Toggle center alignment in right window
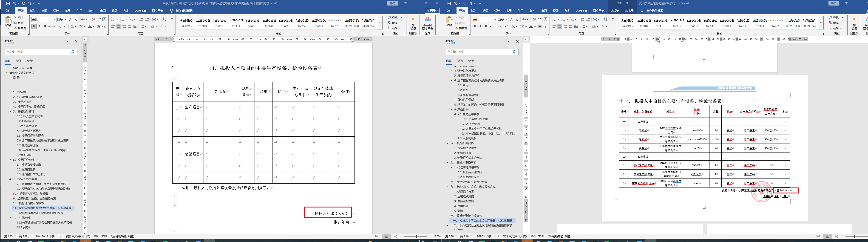Viewport: 868px width, 242px height. click(560, 27)
